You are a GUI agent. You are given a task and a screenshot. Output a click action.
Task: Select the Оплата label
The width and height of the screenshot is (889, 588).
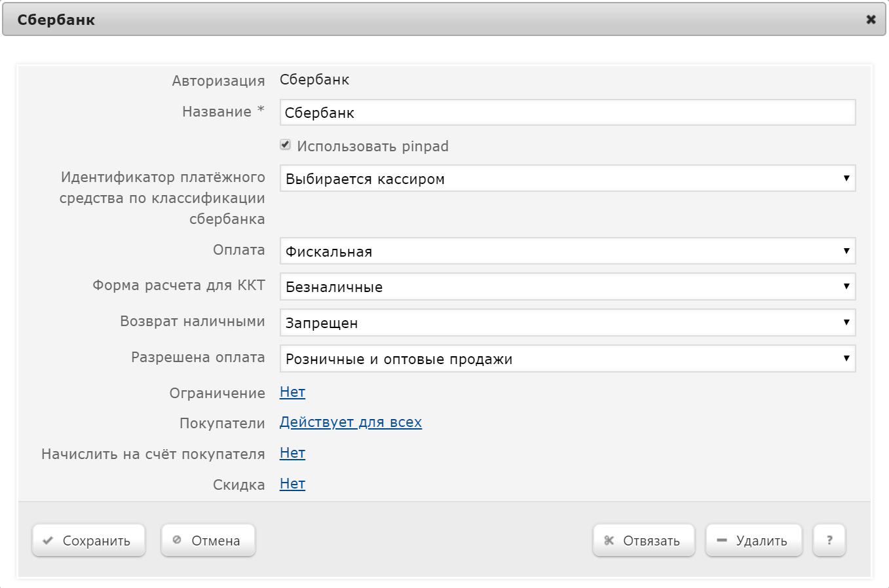click(x=239, y=250)
